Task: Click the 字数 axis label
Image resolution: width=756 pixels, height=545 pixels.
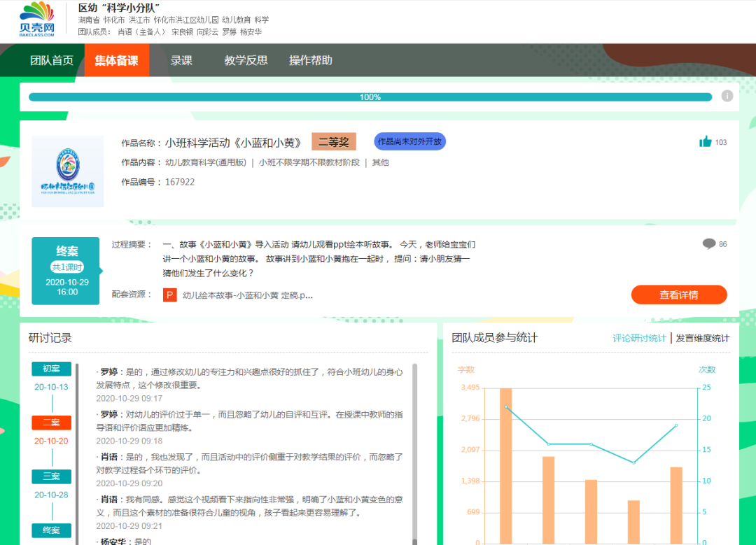Action: point(465,369)
